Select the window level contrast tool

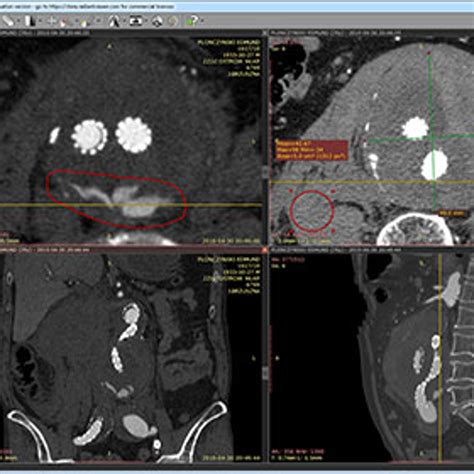pyautogui.click(x=31, y=21)
